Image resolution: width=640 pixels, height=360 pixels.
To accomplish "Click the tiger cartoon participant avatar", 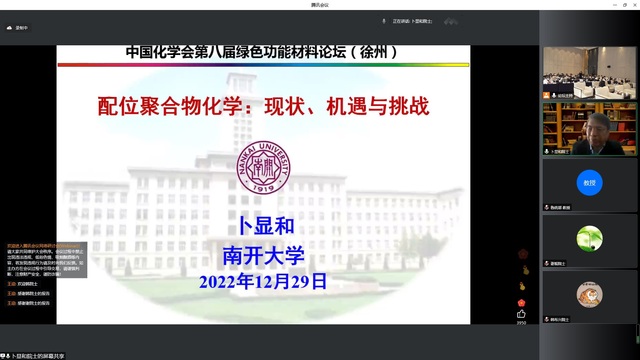I will [589, 295].
